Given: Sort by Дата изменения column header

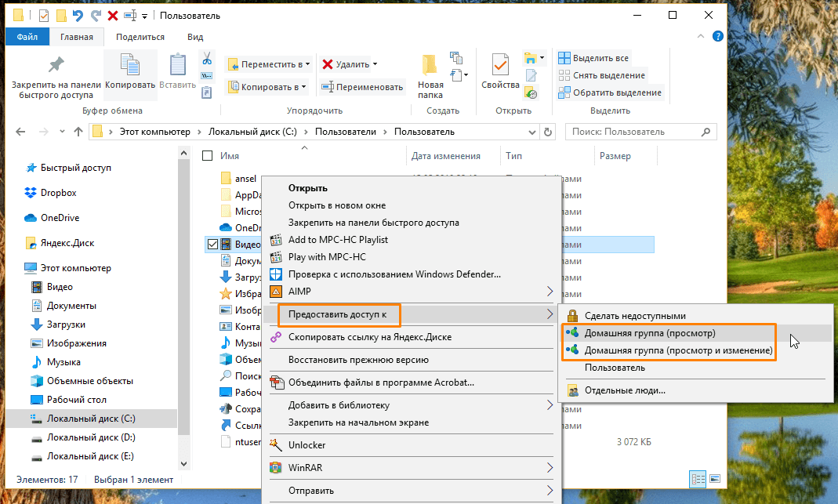Looking at the screenshot, I should point(446,155).
